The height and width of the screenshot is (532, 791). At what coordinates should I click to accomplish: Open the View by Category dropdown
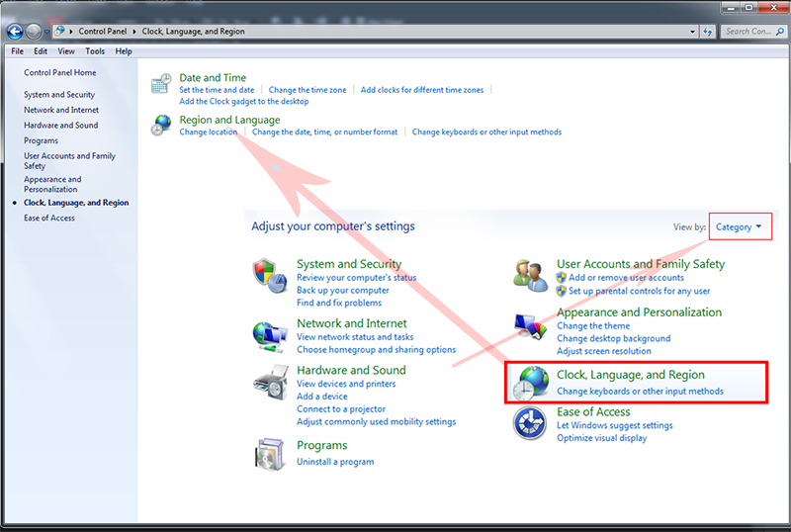[739, 227]
